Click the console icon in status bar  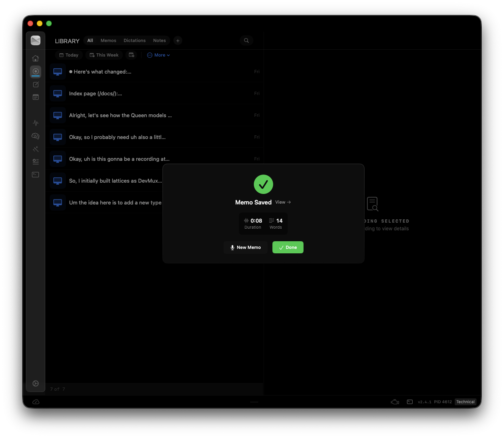[410, 402]
